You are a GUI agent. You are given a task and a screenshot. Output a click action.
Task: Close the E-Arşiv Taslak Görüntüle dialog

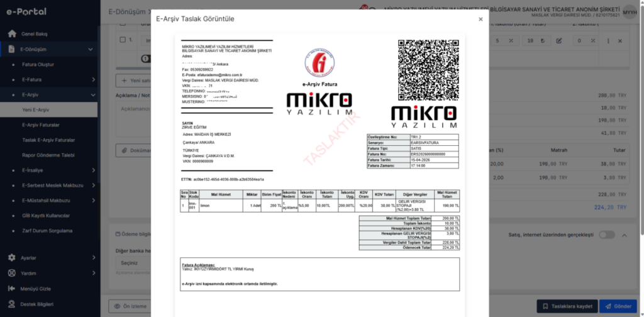pyautogui.click(x=480, y=19)
